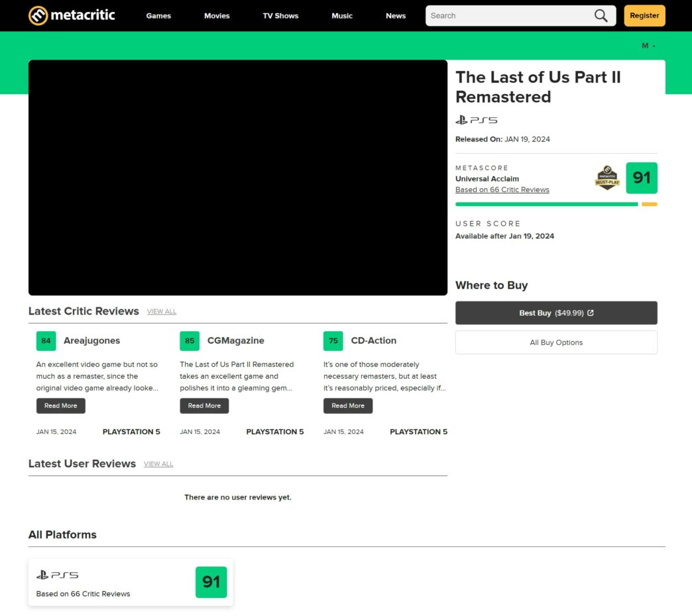Click the Metacritic Must-Play badge
This screenshot has width=692, height=616.
point(607,178)
